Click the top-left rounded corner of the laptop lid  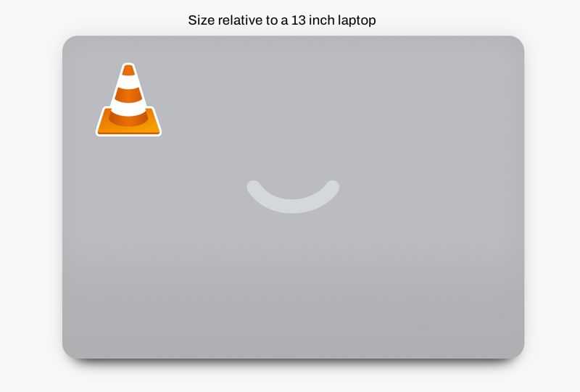pos(70,43)
